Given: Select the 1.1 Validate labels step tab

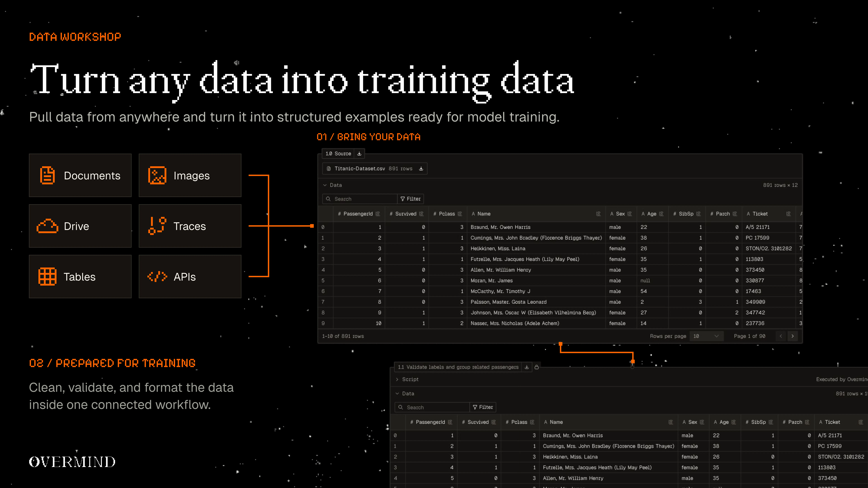Looking at the screenshot, I should (458, 367).
